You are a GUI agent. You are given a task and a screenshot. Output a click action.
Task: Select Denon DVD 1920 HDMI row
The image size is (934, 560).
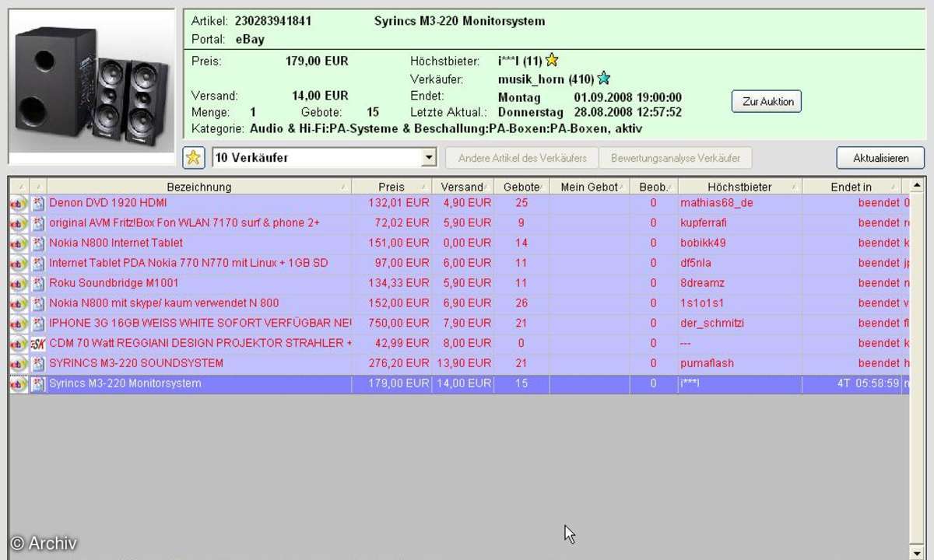(459, 203)
